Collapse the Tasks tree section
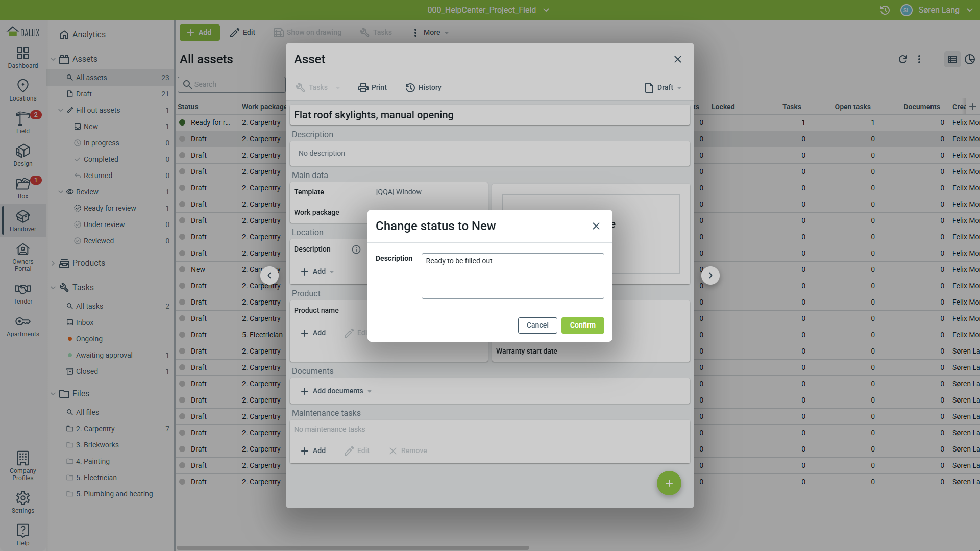Screen dimensions: 980x551 click(53, 288)
